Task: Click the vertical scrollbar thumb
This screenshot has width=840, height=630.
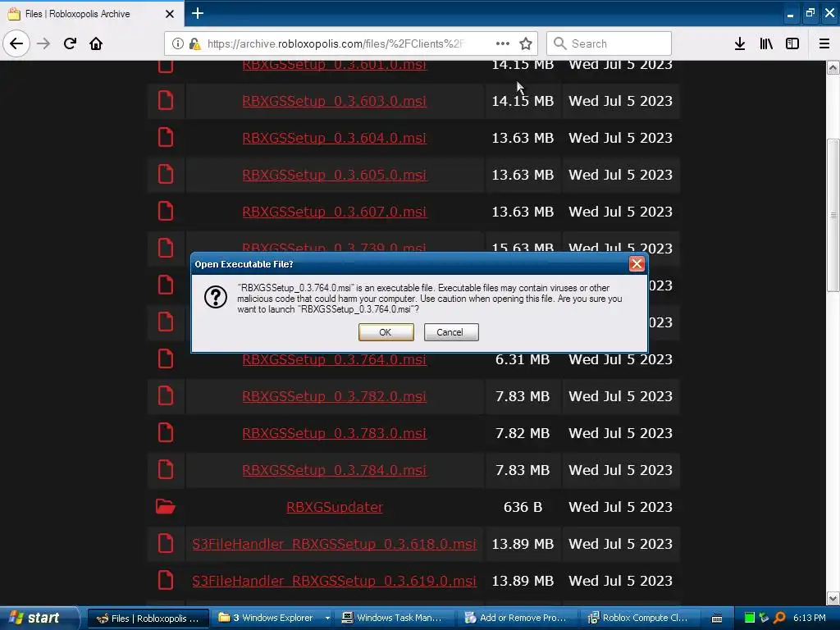Action: coord(833,216)
